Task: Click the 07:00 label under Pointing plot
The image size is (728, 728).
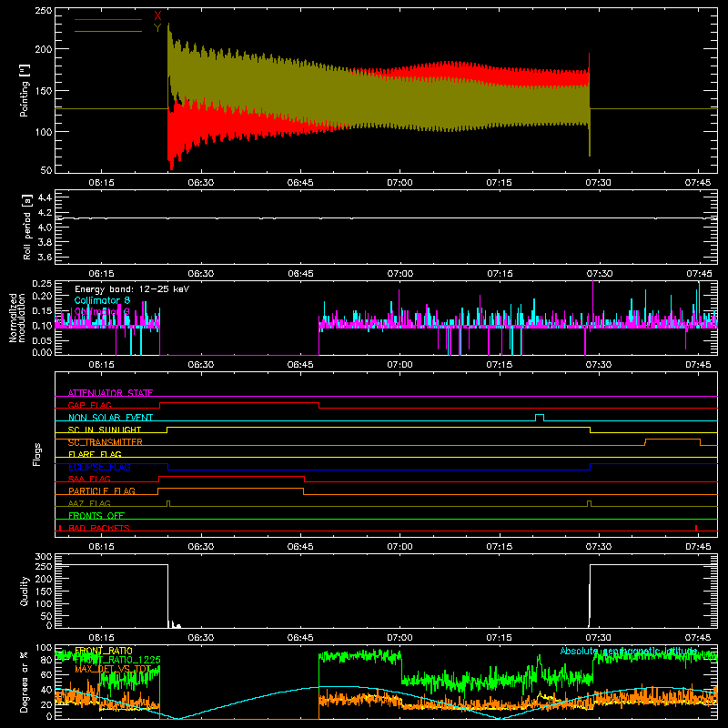Action: [399, 183]
